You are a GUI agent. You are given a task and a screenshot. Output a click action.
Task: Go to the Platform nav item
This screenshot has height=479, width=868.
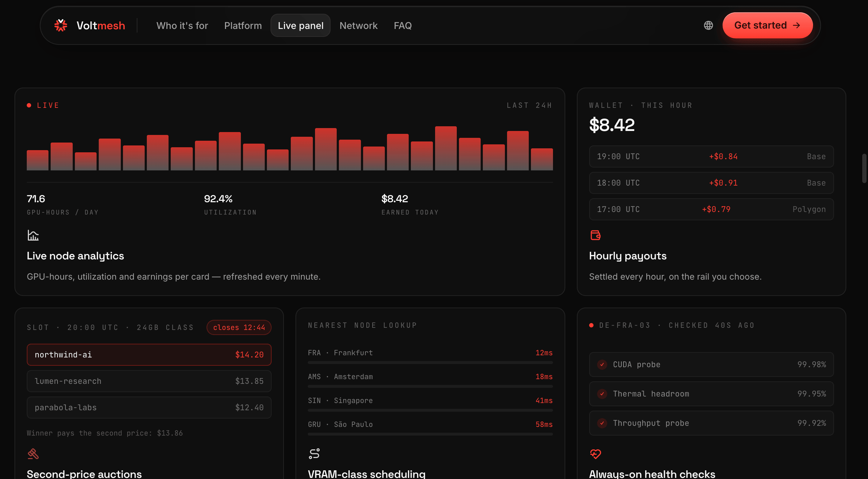pyautogui.click(x=243, y=25)
